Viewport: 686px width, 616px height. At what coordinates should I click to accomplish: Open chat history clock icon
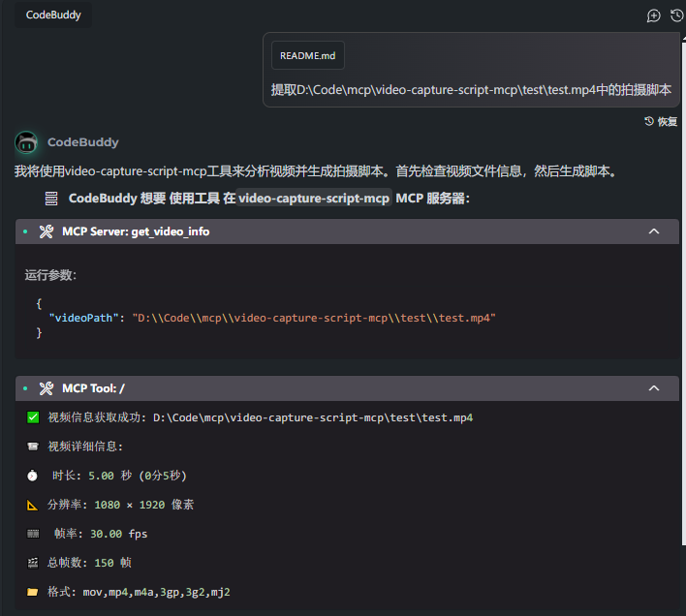click(x=677, y=15)
